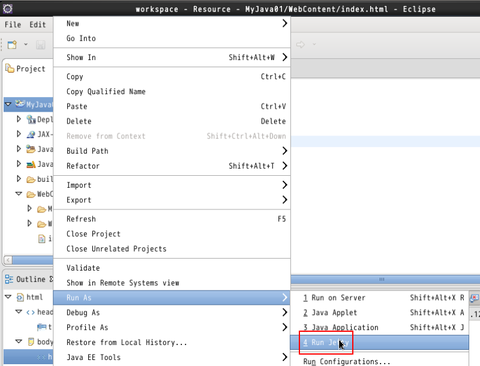Viewport: 480px width, 366px height.
Task: Click the Deployment Descriptor icon
Action: [31, 119]
